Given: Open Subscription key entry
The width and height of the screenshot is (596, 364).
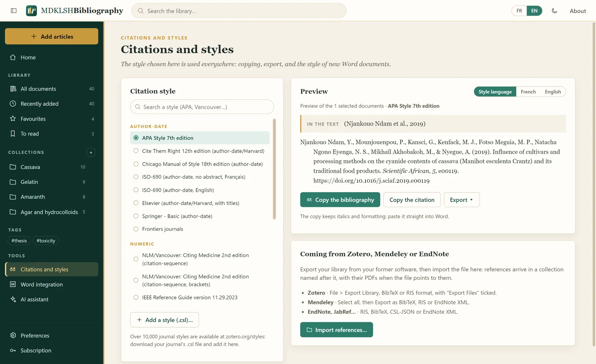Looking at the screenshot, I should 51,350.
